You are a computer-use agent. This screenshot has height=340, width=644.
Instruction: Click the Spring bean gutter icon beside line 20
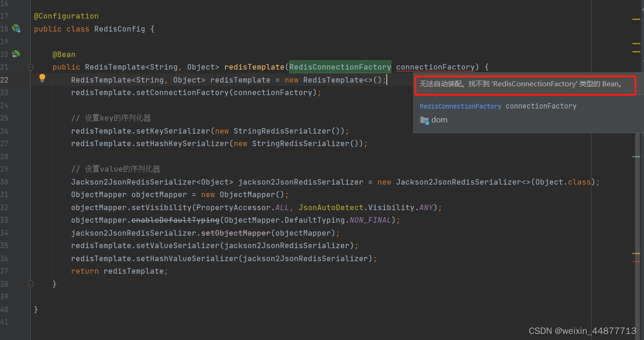(x=17, y=54)
